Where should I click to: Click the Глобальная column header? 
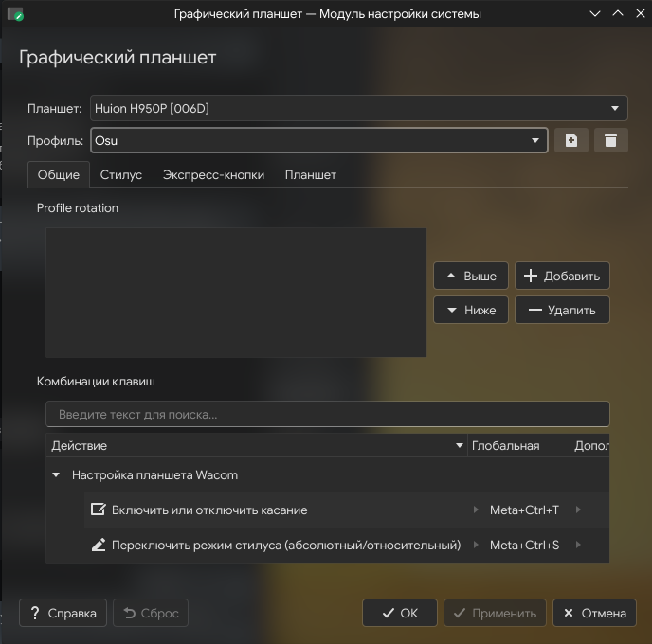click(x=518, y=445)
